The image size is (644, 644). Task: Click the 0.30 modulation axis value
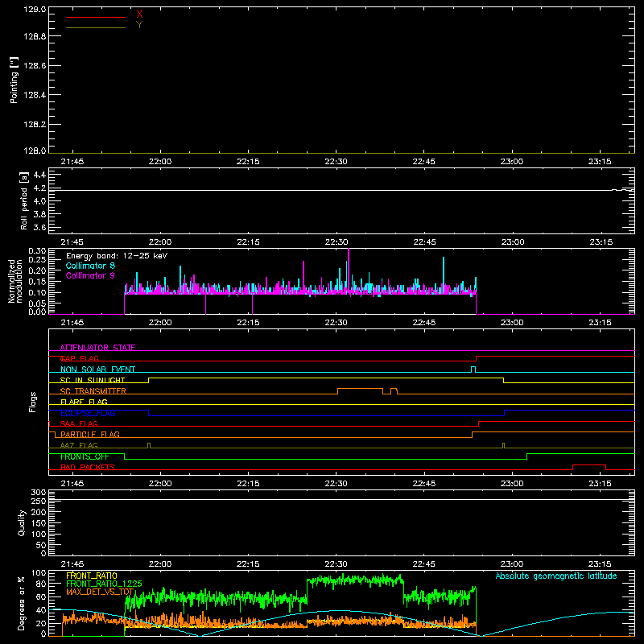(x=37, y=251)
